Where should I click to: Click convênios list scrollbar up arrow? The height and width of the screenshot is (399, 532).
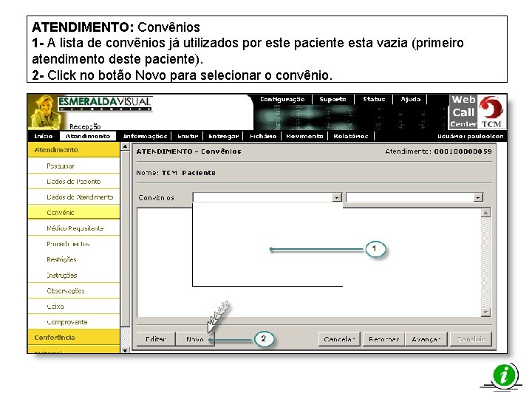(x=486, y=213)
